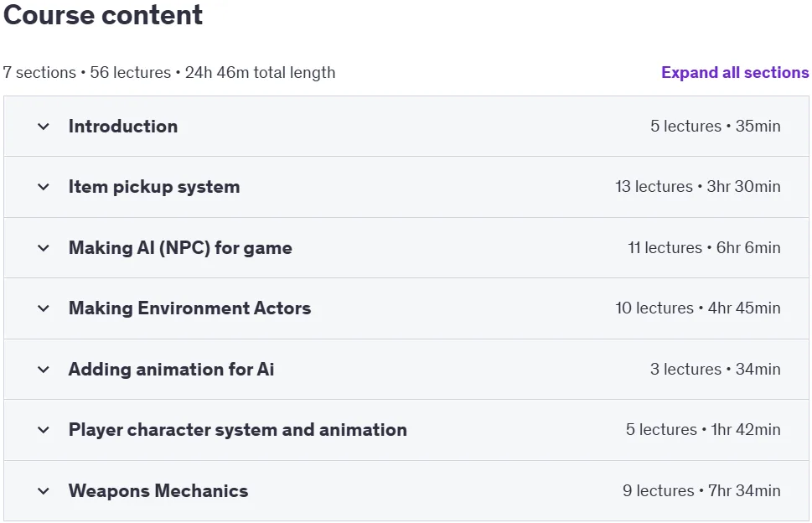Expand the Item pickup system chevron
Viewport: 812px width, 523px height.
click(x=44, y=187)
